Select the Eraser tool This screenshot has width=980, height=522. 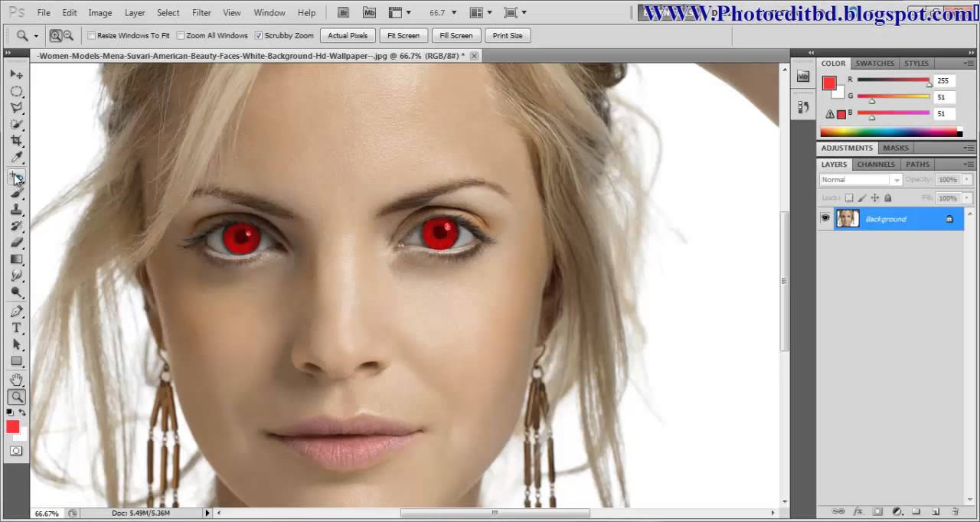click(x=16, y=243)
